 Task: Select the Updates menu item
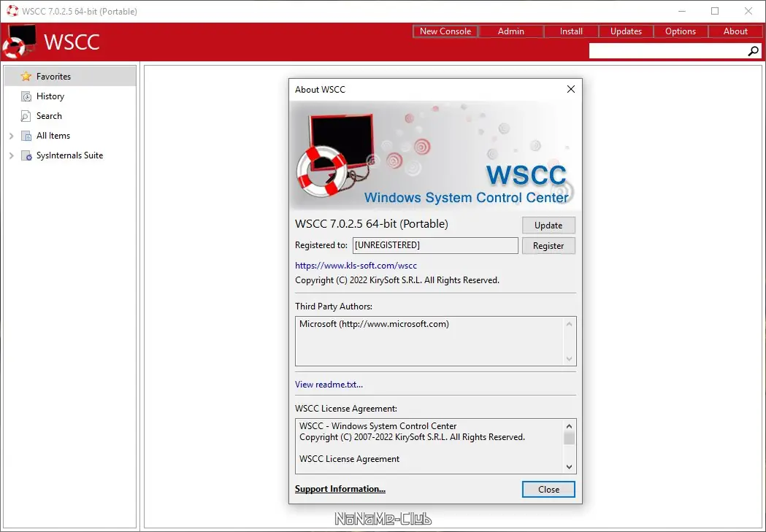[x=626, y=31]
